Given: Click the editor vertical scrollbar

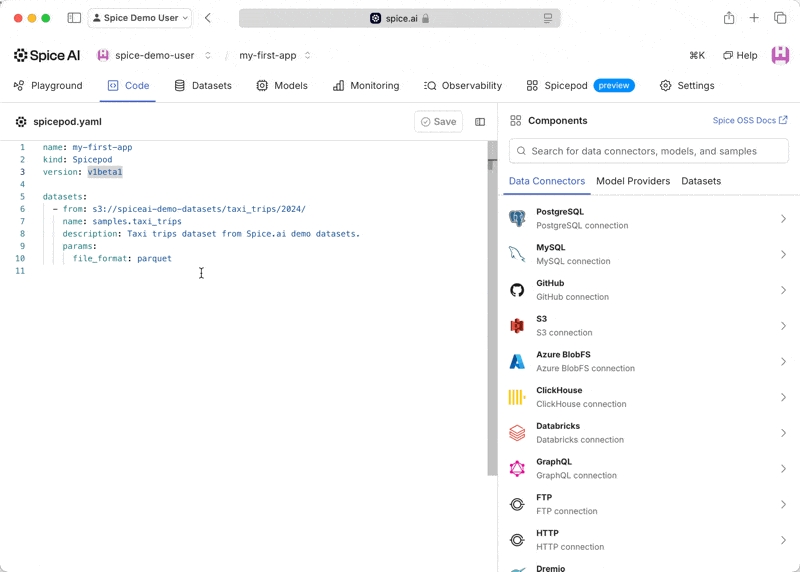Looking at the screenshot, I should [x=492, y=300].
